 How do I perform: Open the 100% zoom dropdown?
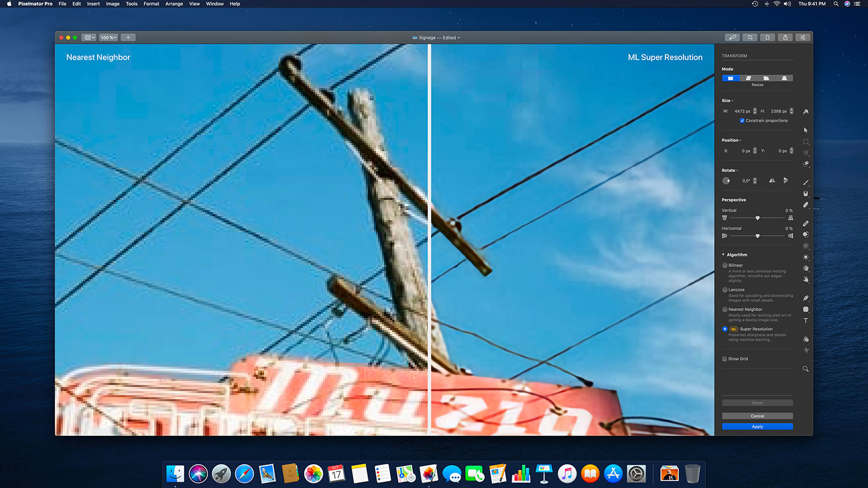(108, 38)
